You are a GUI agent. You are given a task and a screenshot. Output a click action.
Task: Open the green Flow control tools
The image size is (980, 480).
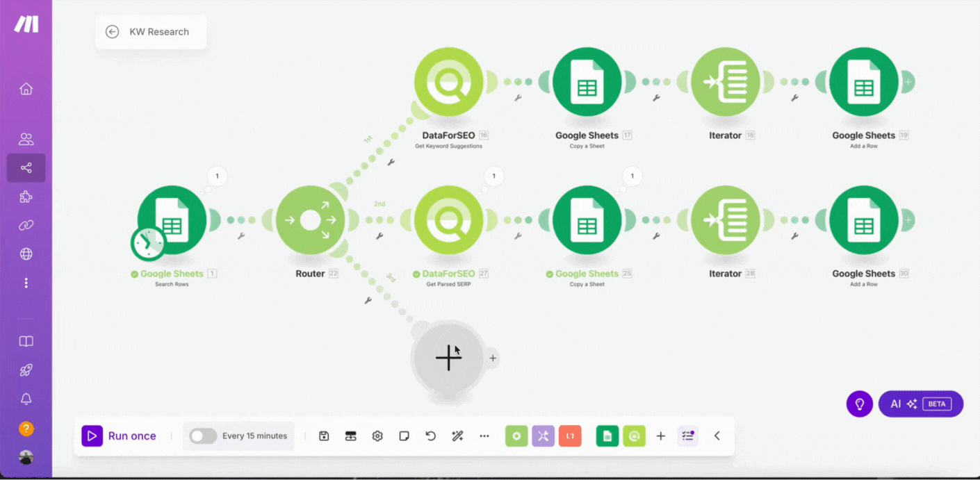pyautogui.click(x=516, y=436)
